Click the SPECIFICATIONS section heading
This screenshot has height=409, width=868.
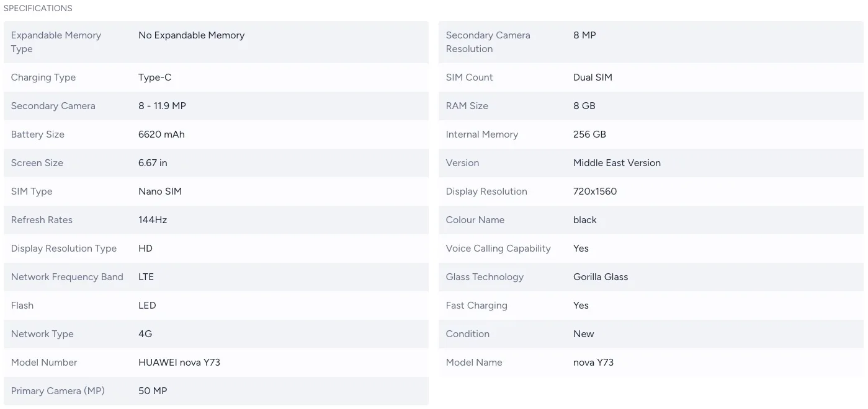tap(38, 9)
